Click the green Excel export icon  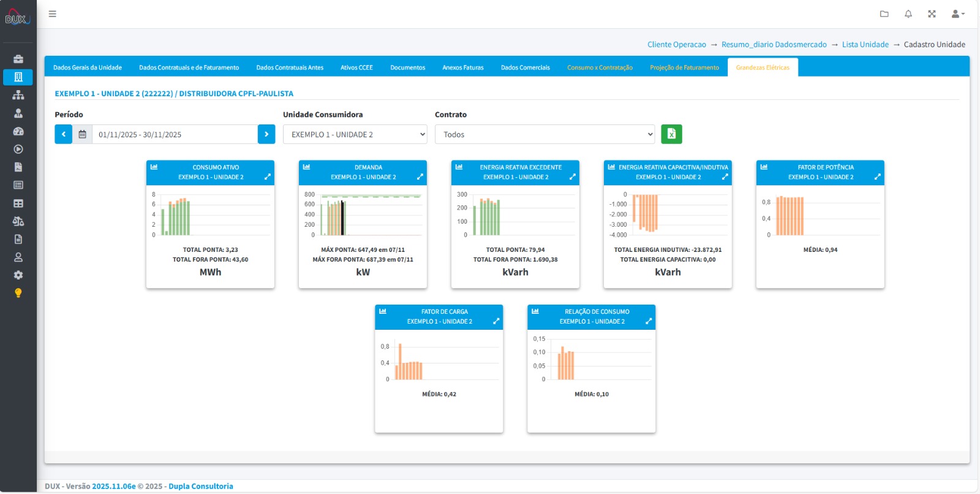pos(671,134)
